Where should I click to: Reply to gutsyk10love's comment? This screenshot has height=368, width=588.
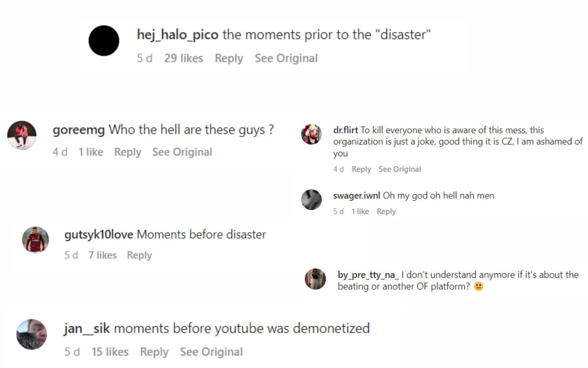(x=139, y=255)
